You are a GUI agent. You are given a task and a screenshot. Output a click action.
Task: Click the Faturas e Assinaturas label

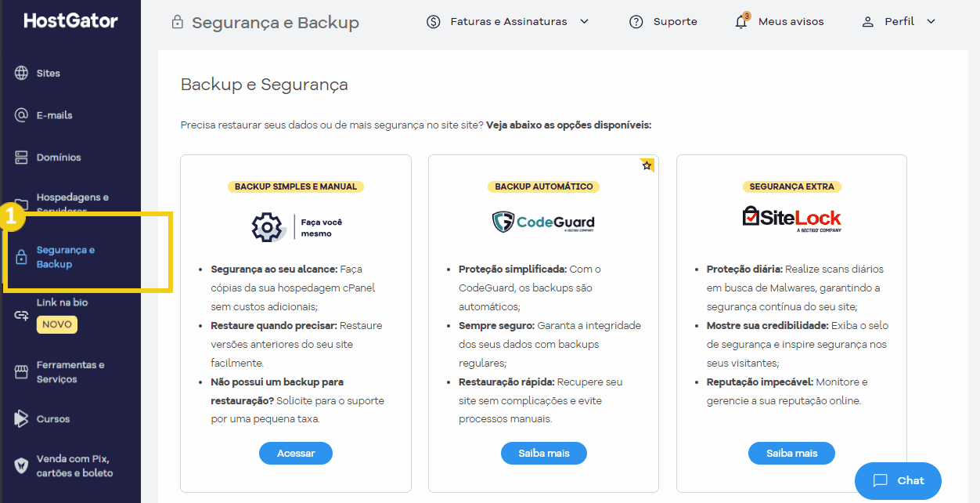pyautogui.click(x=509, y=22)
